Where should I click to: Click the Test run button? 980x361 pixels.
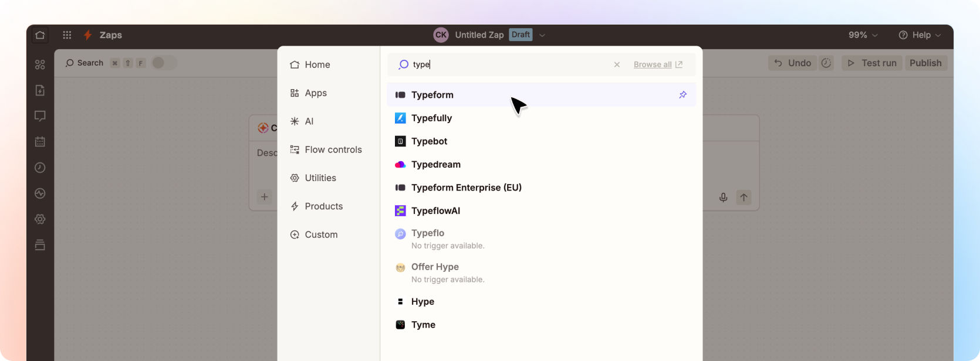click(x=873, y=63)
